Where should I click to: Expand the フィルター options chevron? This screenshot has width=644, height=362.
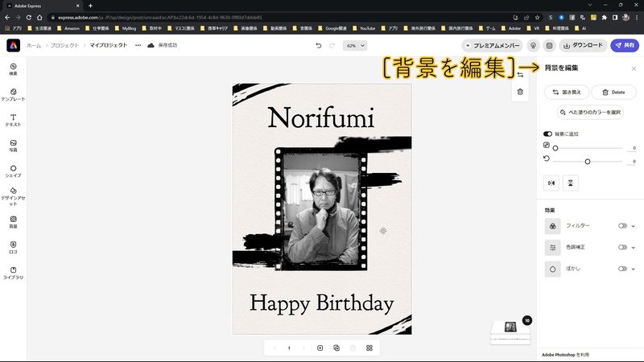pyautogui.click(x=634, y=226)
